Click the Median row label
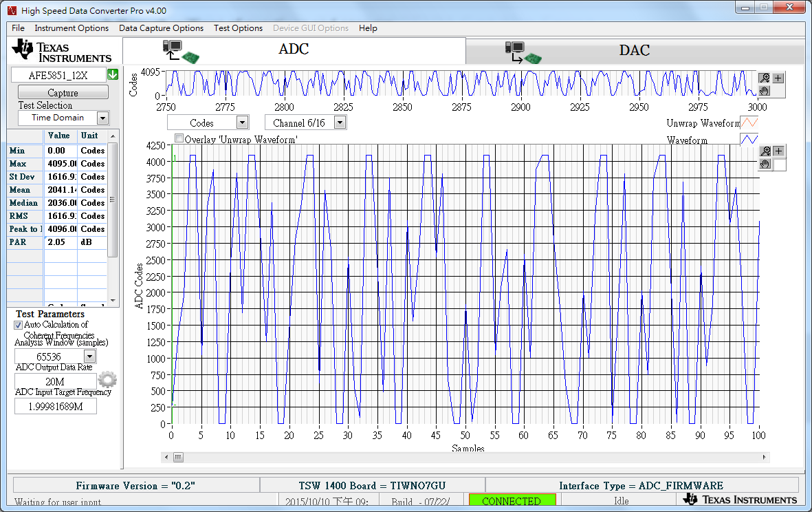The image size is (812, 512). (25, 202)
